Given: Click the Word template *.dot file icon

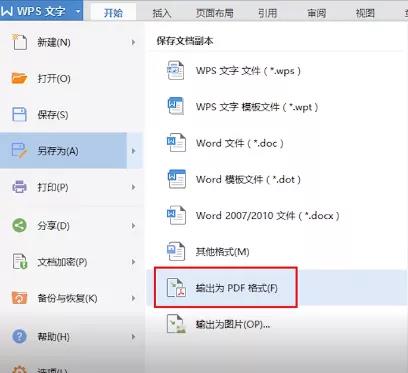Looking at the screenshot, I should 177,179.
